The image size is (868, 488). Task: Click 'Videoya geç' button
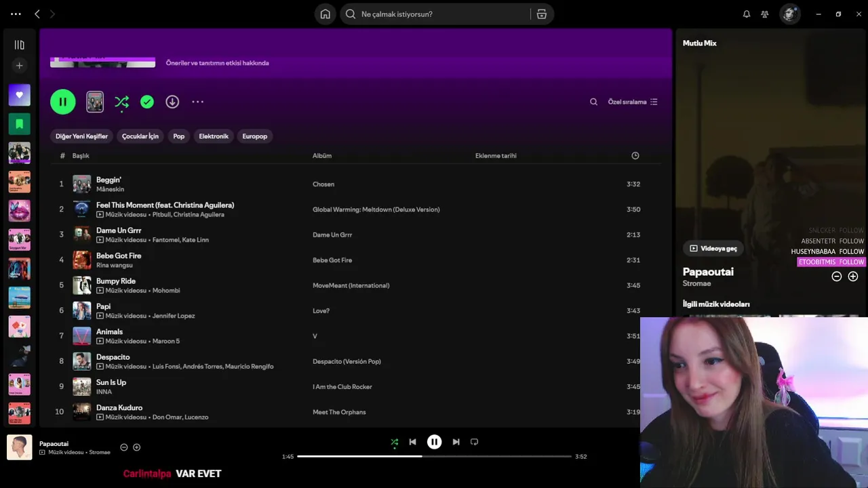713,249
